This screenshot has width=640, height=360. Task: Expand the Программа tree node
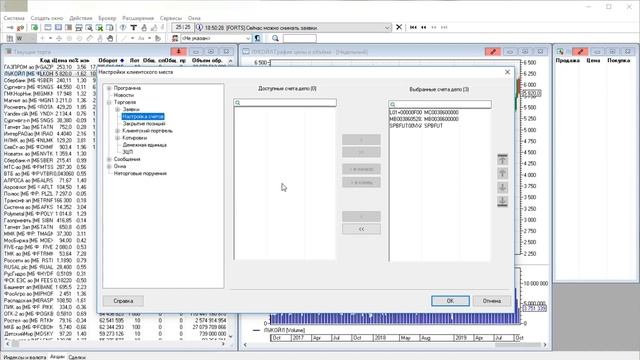point(109,88)
